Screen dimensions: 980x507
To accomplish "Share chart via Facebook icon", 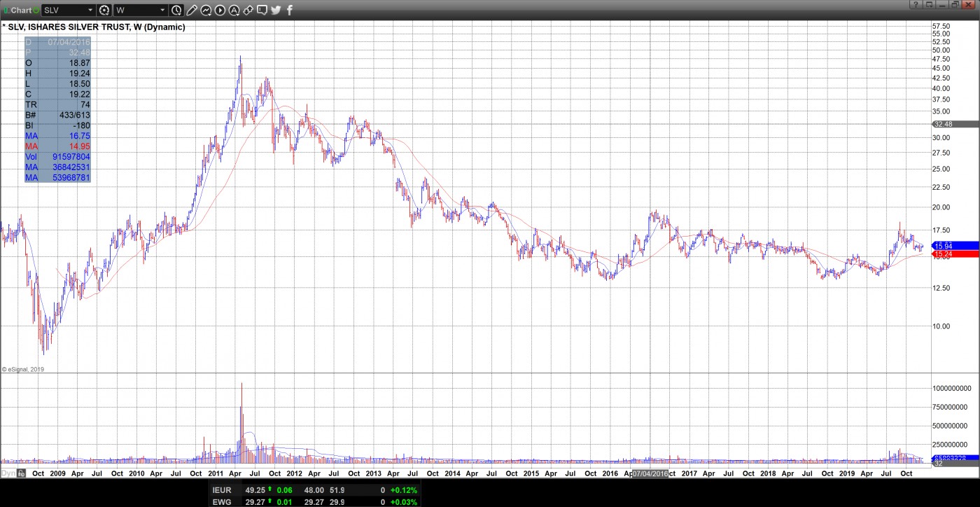I will tap(290, 10).
